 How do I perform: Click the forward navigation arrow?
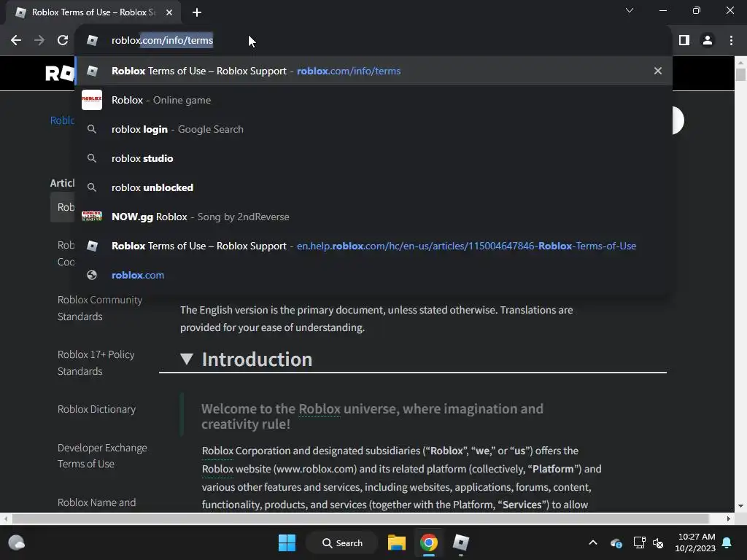point(39,41)
